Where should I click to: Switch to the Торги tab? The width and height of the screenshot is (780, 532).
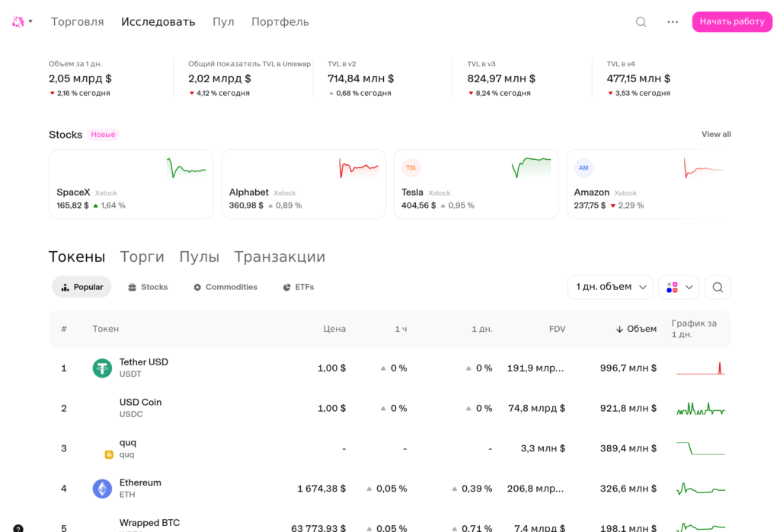tap(142, 256)
